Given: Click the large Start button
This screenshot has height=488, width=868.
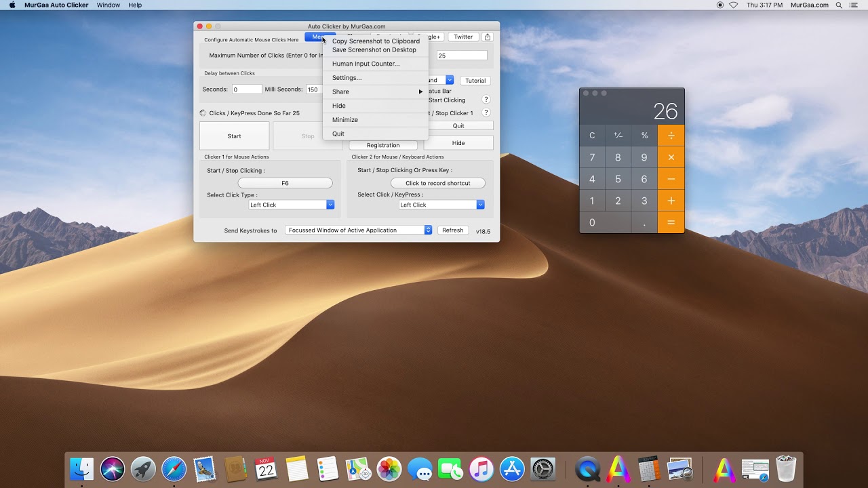Looking at the screenshot, I should pyautogui.click(x=234, y=136).
